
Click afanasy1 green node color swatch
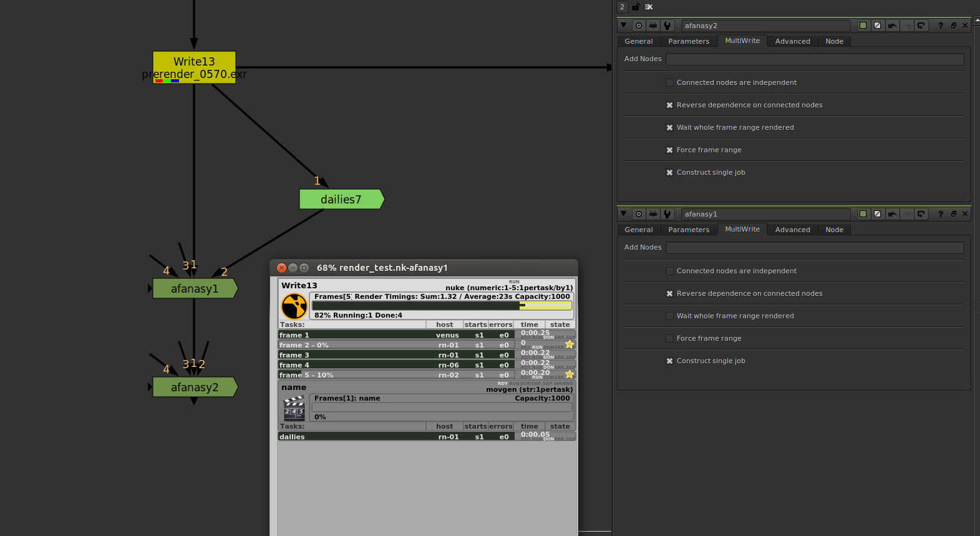(x=863, y=214)
